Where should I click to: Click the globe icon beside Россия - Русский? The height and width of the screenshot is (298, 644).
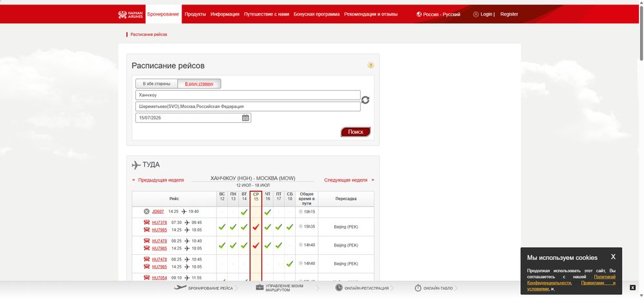419,14
